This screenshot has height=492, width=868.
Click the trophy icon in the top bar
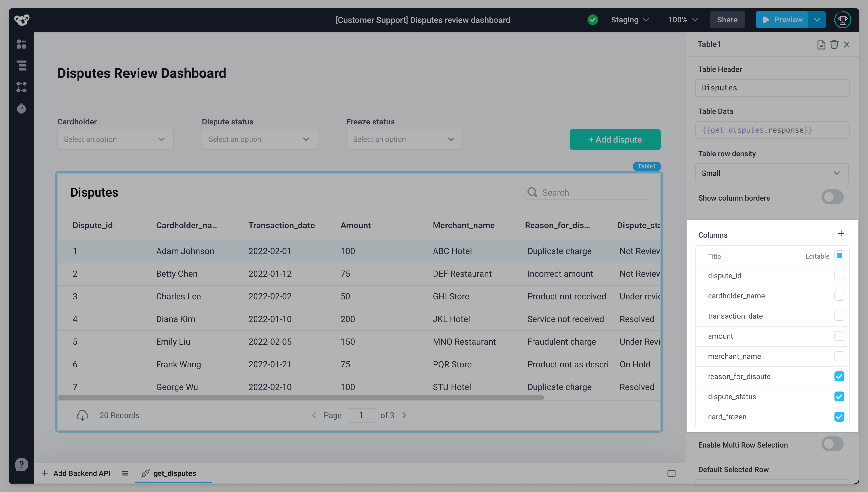(x=842, y=20)
